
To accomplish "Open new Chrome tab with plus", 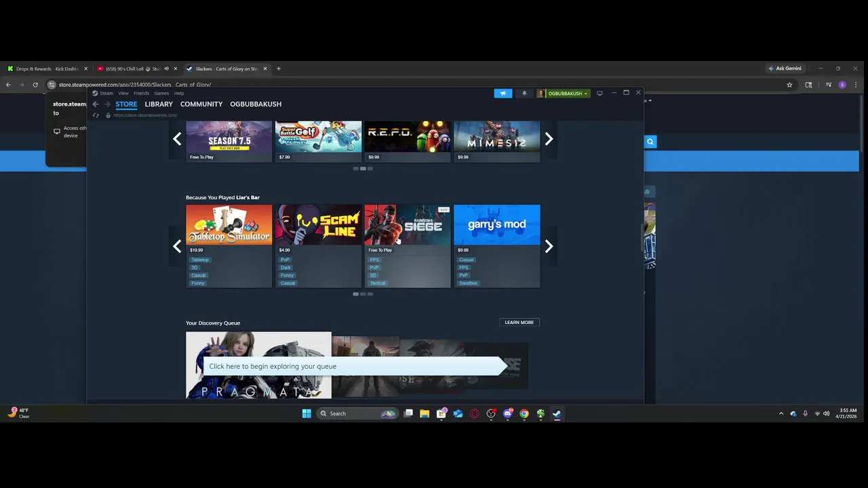I will pos(278,68).
